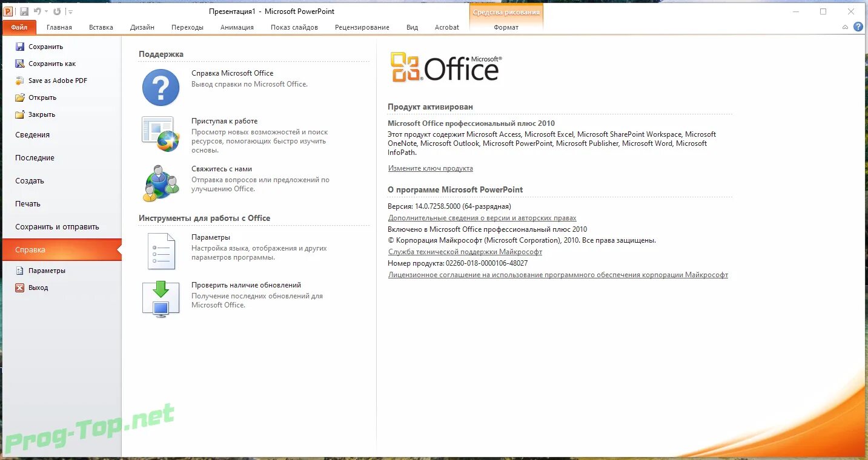Click the Параметры icon in left sidebar
Viewport: 868px width, 460px height.
click(20, 271)
